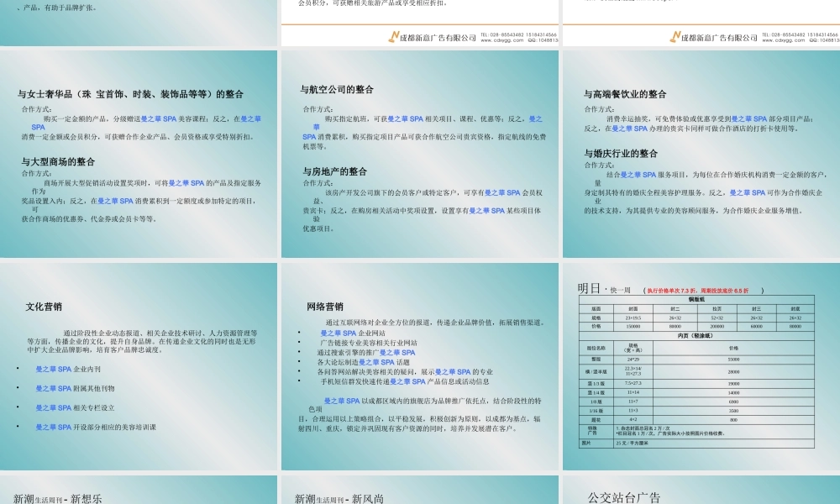Click the bullet 曼之華 SPA 相关专栏设立

75,407
